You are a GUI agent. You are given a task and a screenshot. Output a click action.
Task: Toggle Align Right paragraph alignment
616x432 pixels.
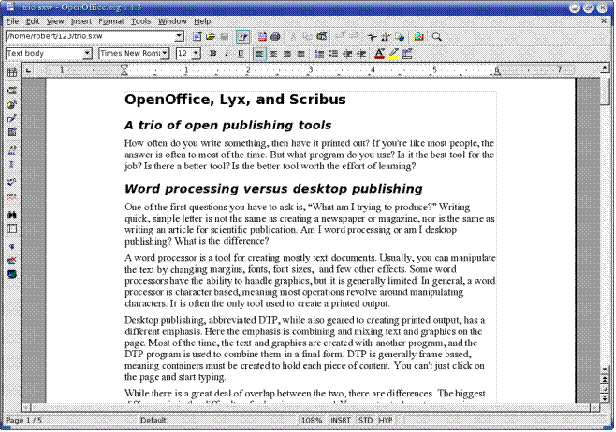287,53
